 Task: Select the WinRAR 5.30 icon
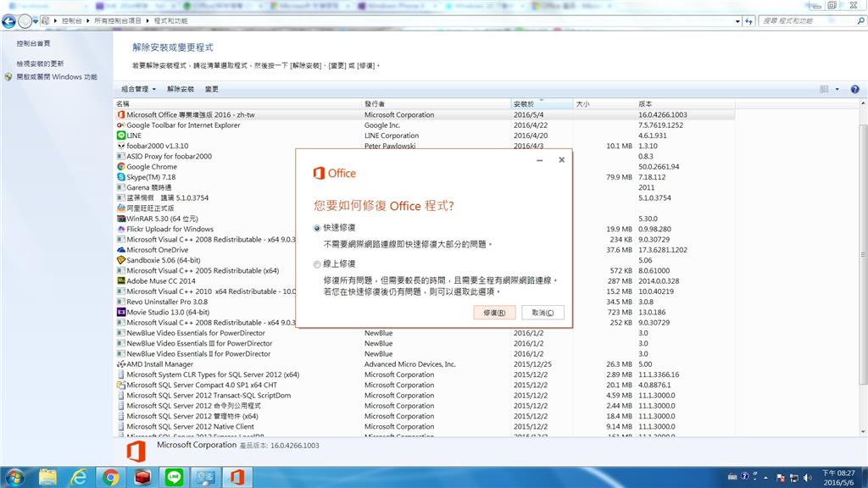pos(120,219)
